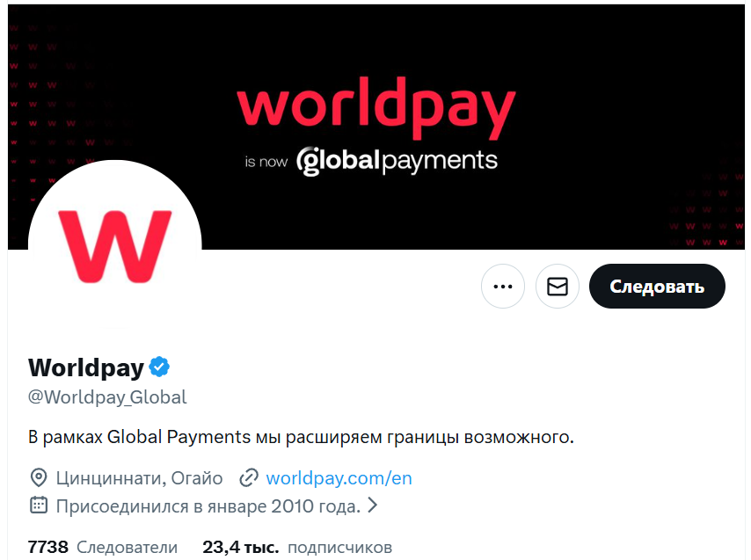The height and width of the screenshot is (560, 751).
Task: Click the Цинциннати, Огайо location text
Action: point(139,478)
